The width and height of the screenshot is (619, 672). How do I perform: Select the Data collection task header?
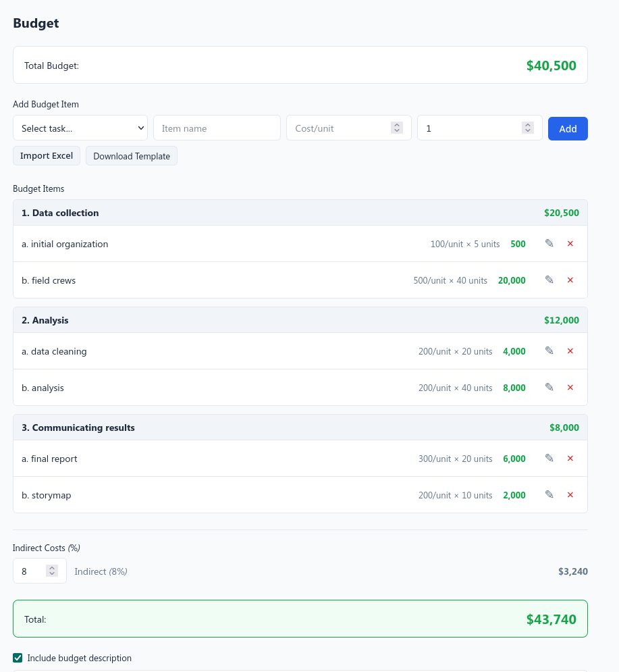pos(300,213)
